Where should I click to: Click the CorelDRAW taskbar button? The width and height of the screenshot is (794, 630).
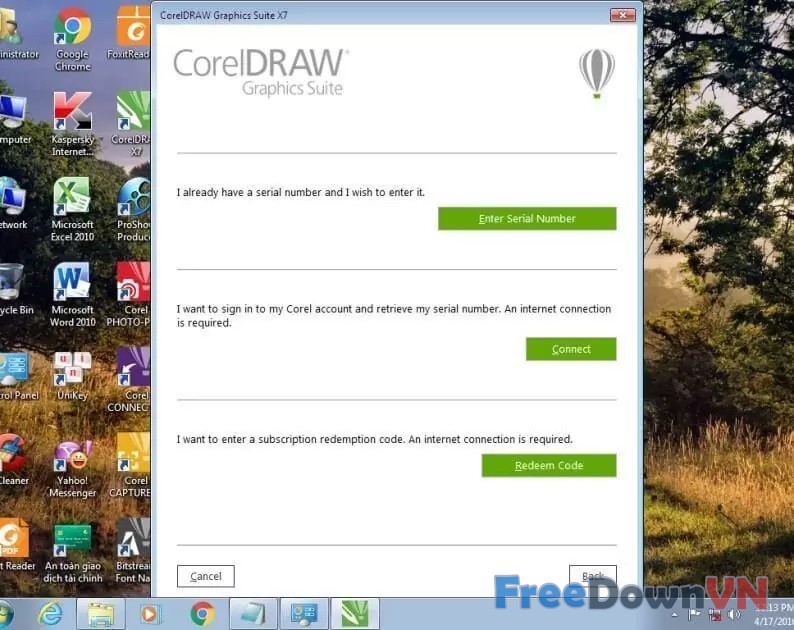point(356,613)
